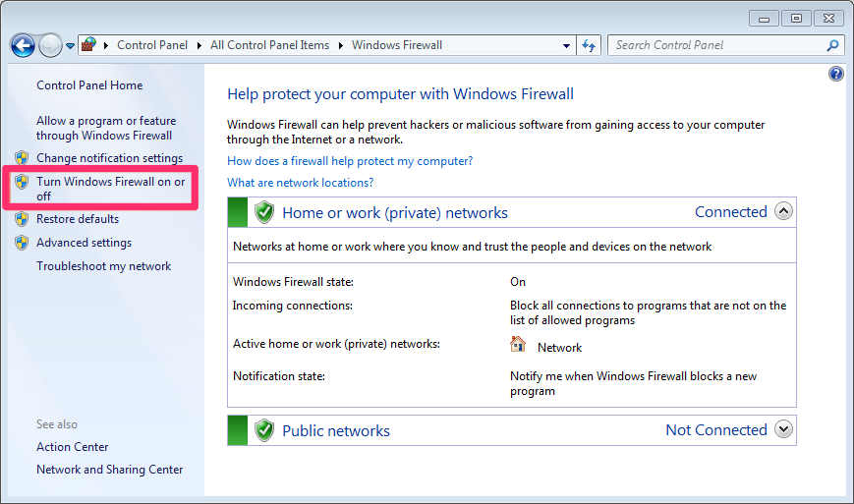Screen dimensions: 854x504
Task: Open Turn Windows Firewall on or off
Action: tap(111, 189)
